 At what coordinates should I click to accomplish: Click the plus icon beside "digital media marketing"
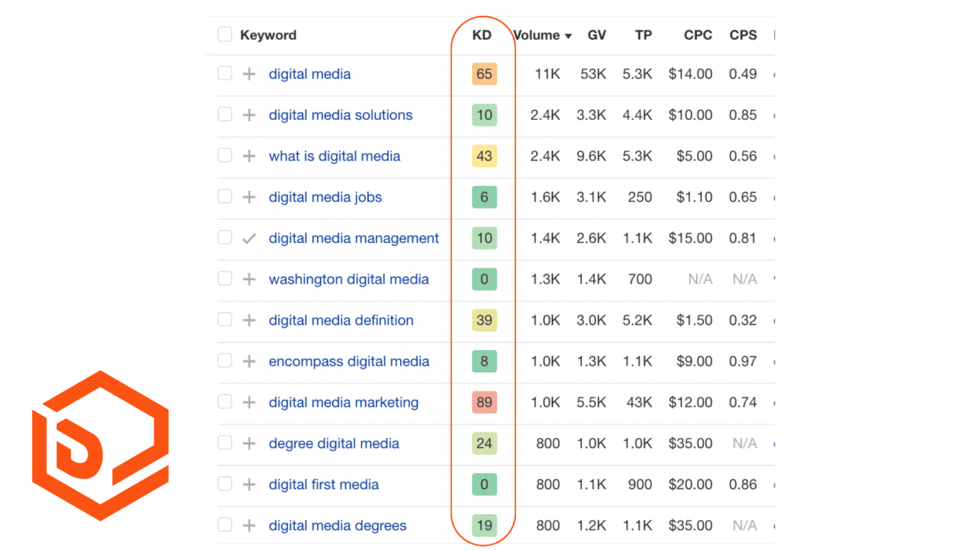tap(249, 402)
